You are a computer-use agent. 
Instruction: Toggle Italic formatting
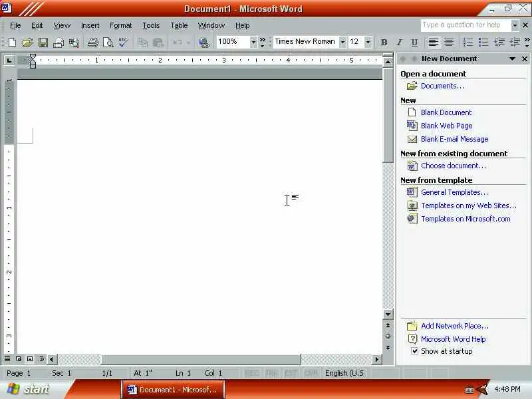tap(399, 42)
